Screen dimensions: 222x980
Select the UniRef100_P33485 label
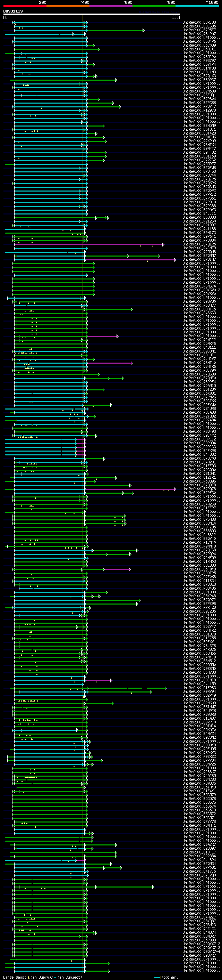click(199, 588)
